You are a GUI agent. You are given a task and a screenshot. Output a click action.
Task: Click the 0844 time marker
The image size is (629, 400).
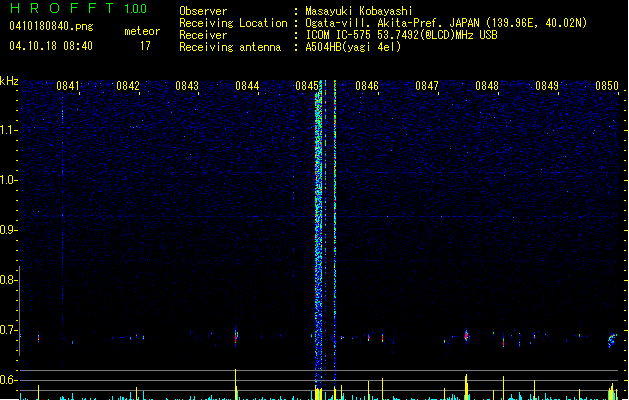pos(247,86)
